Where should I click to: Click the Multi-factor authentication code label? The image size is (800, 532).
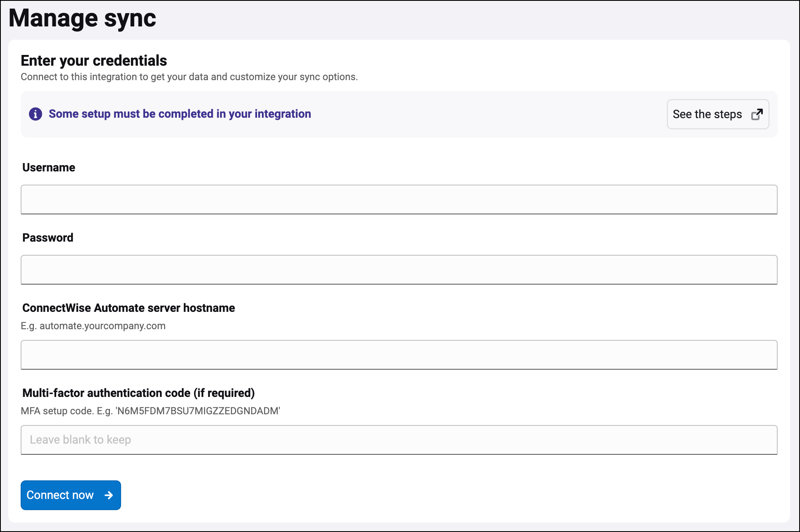tap(138, 393)
